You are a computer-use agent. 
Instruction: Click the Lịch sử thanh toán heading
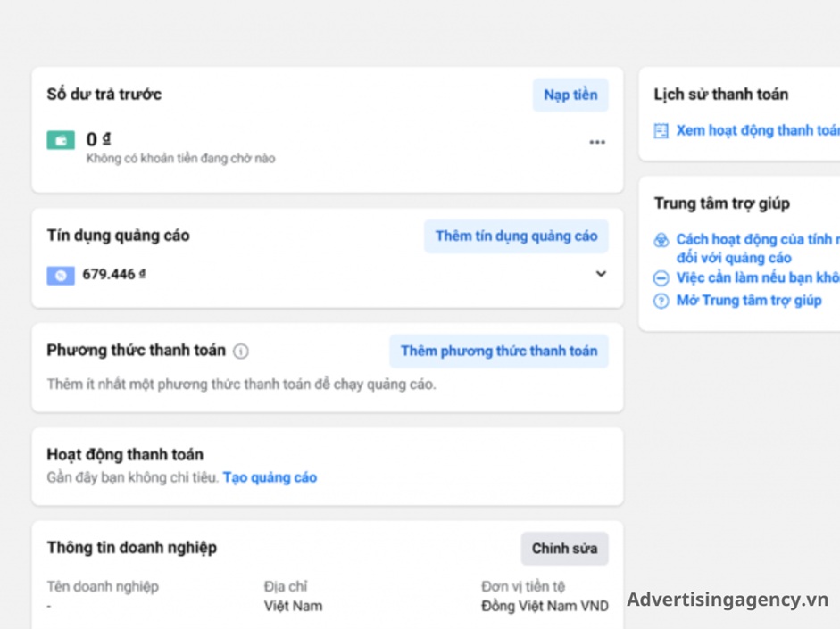(x=721, y=95)
